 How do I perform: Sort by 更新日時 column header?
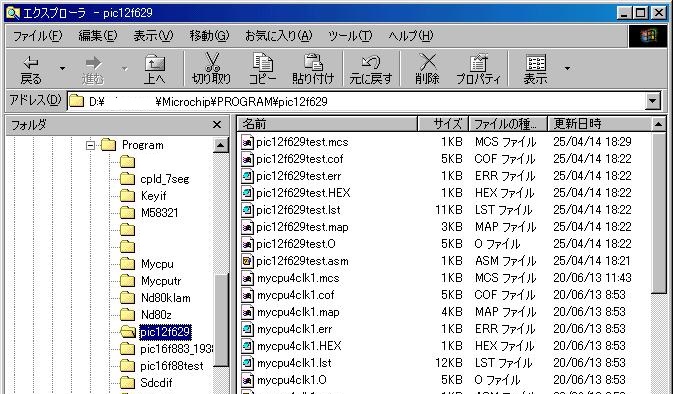599,124
